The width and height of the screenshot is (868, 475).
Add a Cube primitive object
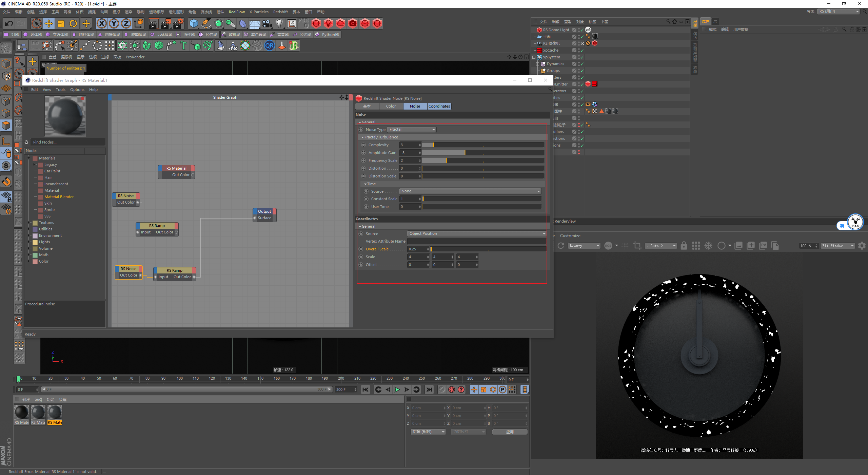click(x=194, y=23)
